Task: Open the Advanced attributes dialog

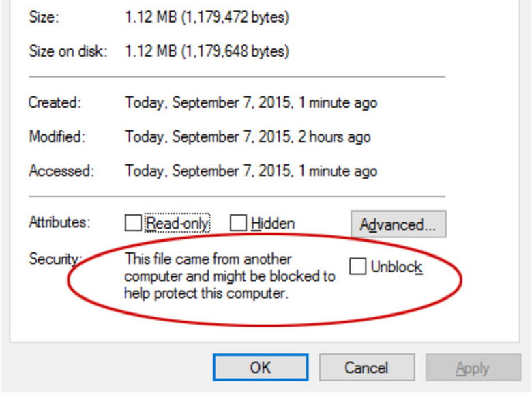Action: [398, 224]
